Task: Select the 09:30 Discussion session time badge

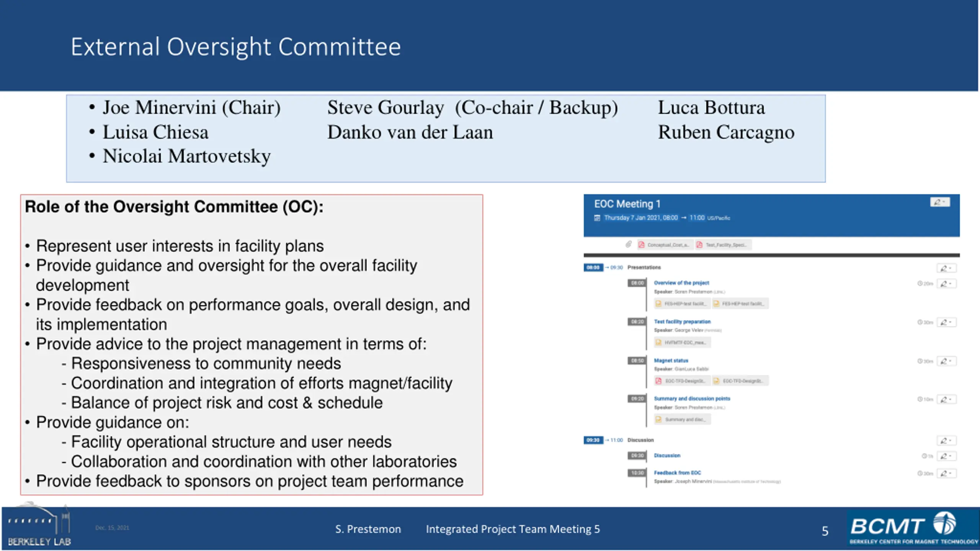Action: tap(593, 440)
